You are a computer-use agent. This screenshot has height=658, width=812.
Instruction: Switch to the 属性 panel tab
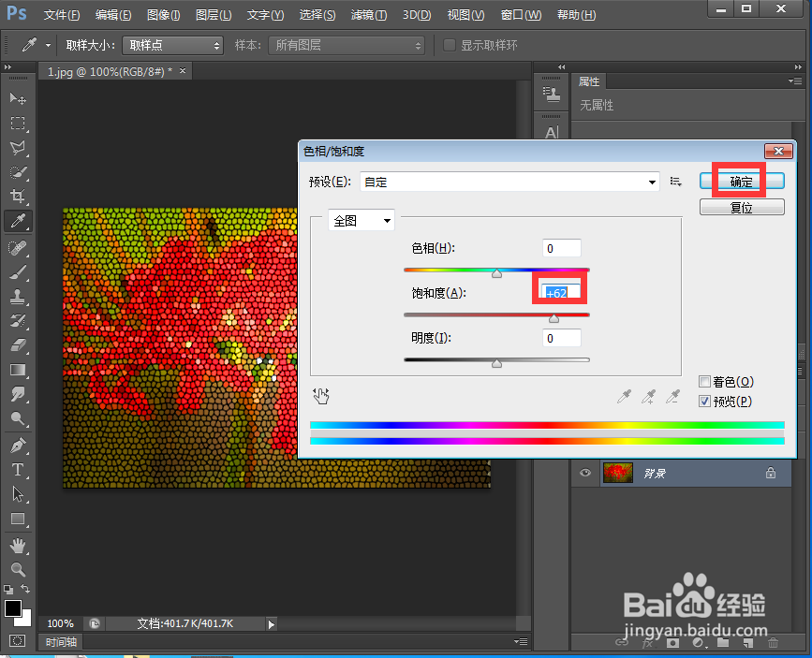tap(589, 81)
